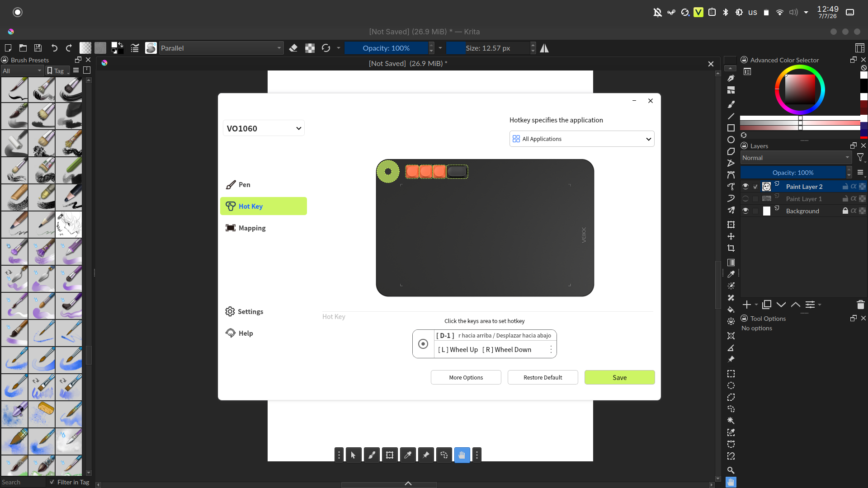Expand the add layer type arrow
The image size is (868, 488).
coord(756,305)
